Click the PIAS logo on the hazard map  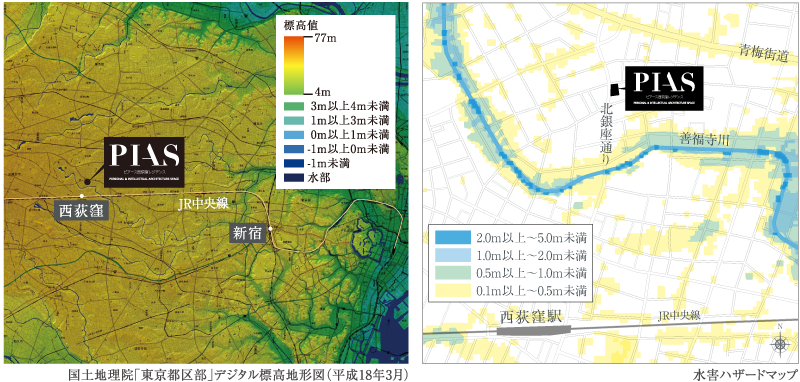[x=663, y=88]
